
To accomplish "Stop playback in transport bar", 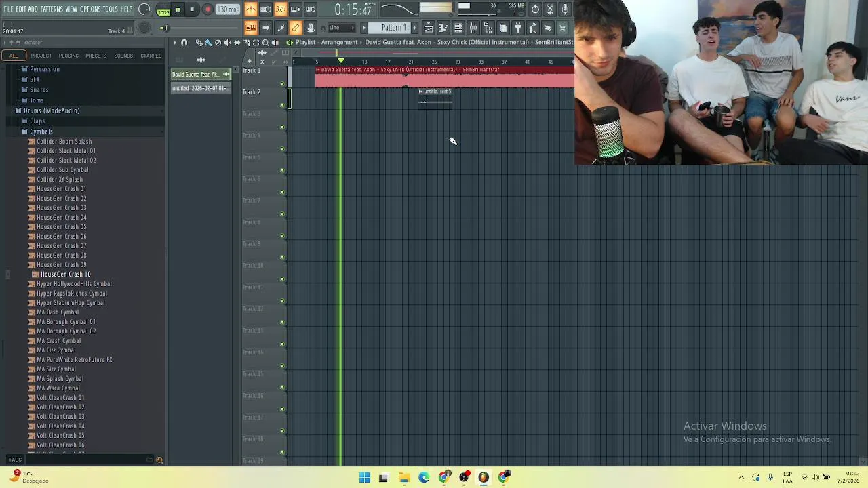I will [193, 9].
